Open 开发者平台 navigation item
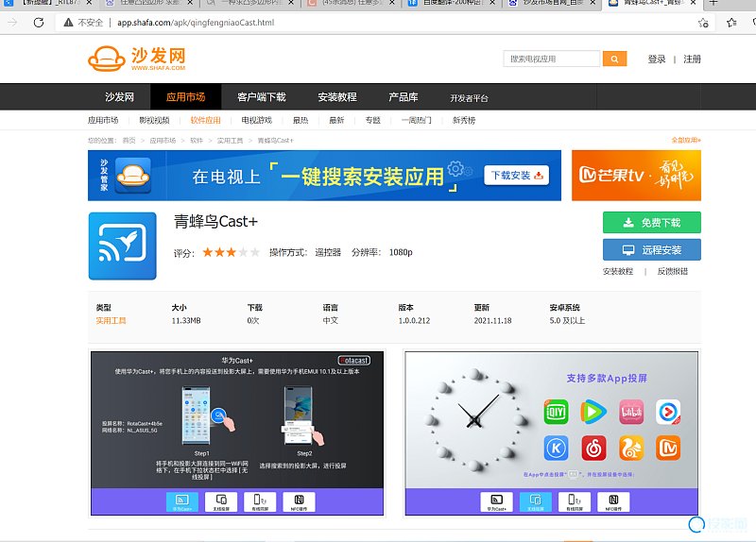Viewport: 756px width, 542px height. [x=469, y=98]
